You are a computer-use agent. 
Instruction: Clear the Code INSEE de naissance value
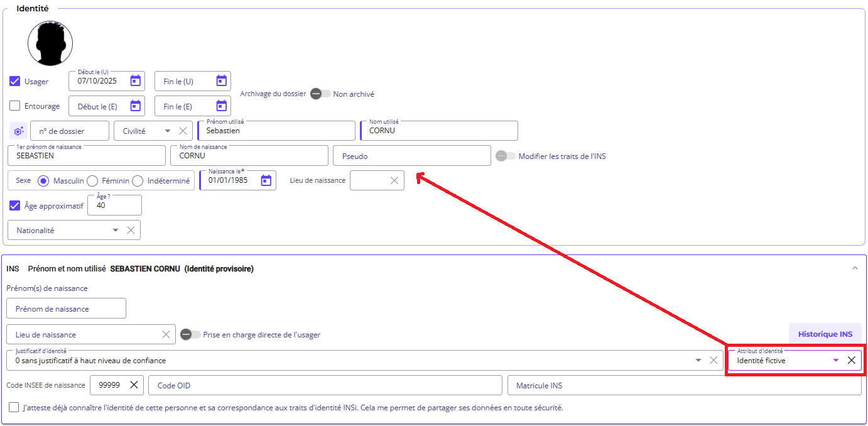134,385
